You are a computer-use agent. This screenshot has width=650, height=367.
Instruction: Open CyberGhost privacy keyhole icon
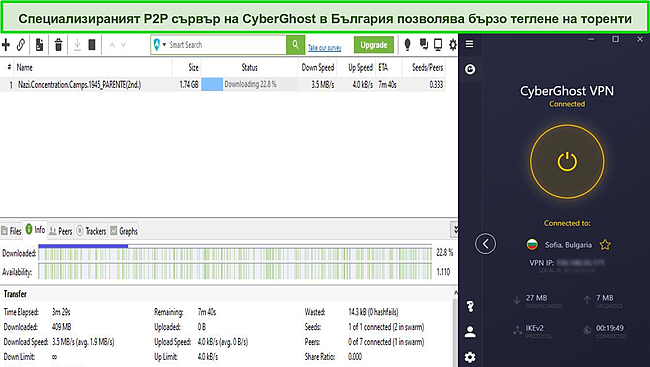tap(470, 306)
